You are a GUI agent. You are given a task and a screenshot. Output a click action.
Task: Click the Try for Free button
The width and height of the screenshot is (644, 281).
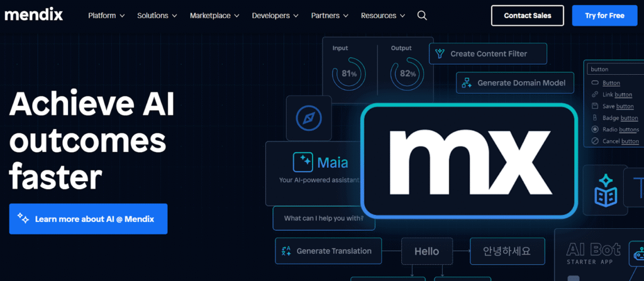604,16
